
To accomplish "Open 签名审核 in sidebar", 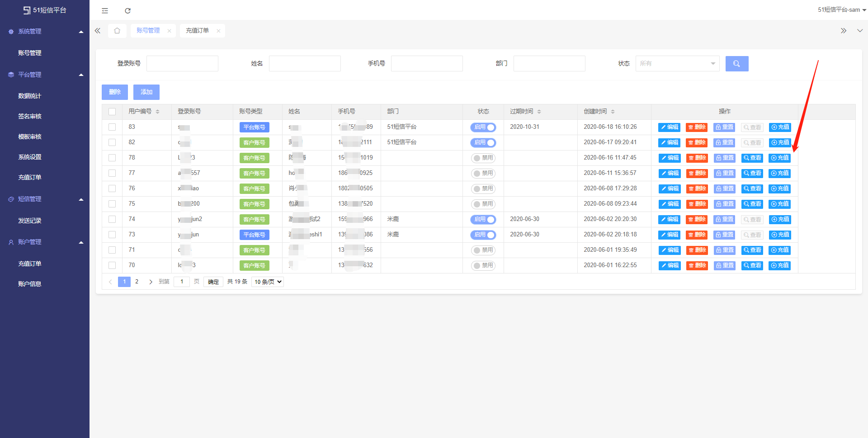I will click(30, 116).
